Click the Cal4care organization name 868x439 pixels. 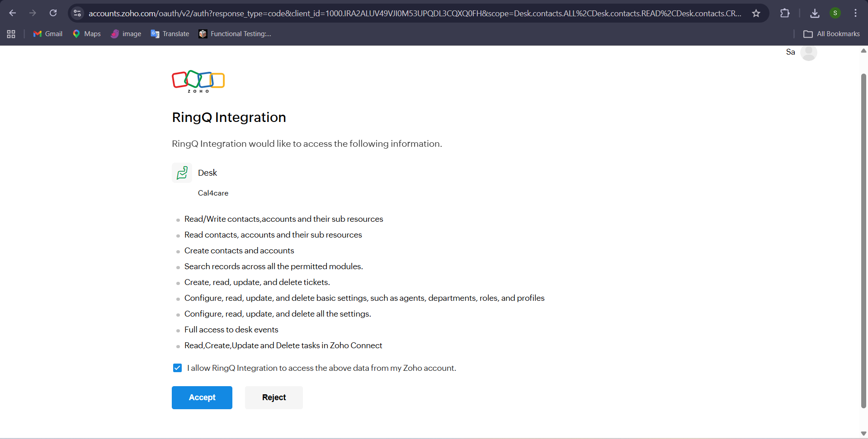pos(213,193)
